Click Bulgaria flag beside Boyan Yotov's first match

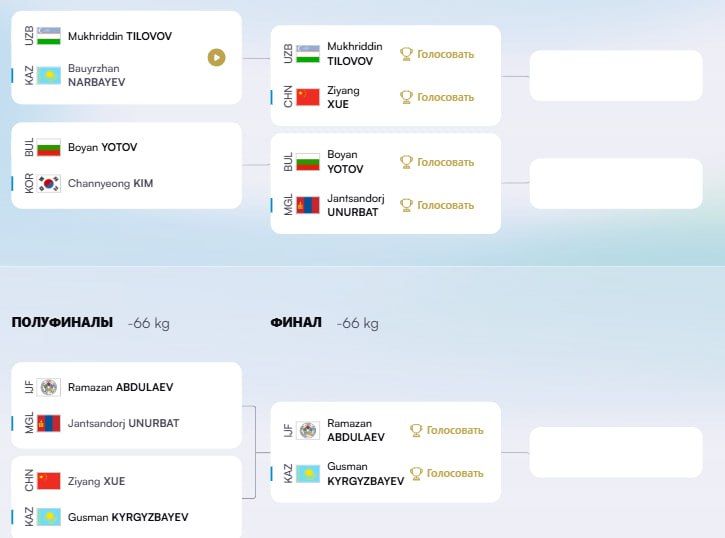coord(49,147)
